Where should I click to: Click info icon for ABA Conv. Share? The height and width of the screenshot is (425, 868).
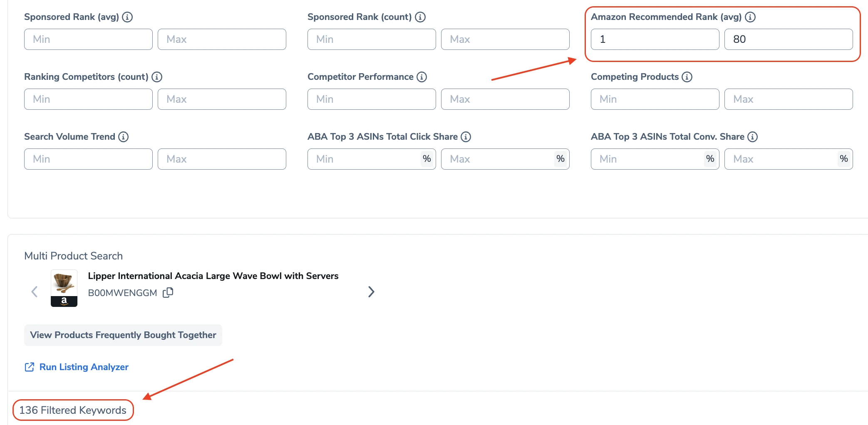click(753, 137)
